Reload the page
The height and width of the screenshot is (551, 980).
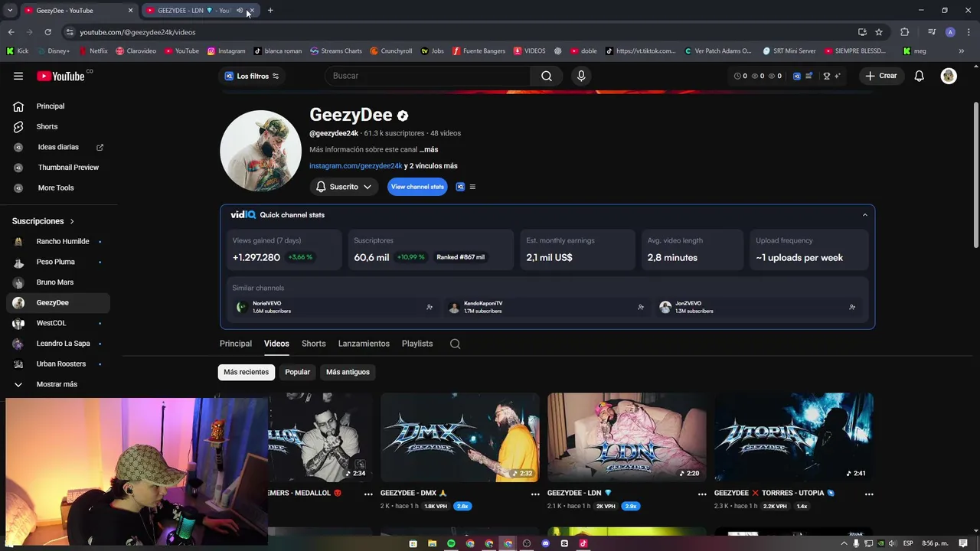click(47, 32)
